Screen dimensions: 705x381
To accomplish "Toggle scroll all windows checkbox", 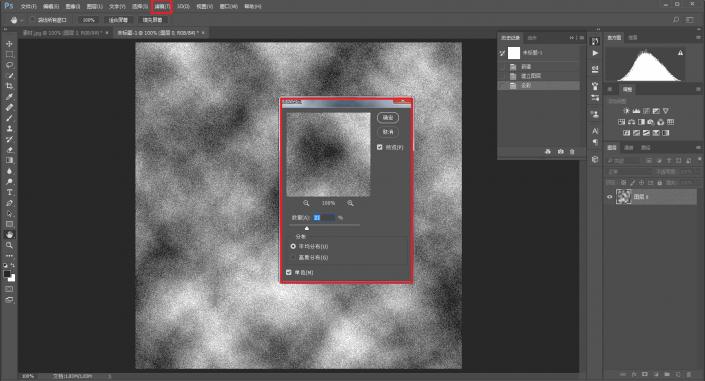I will 32,20.
